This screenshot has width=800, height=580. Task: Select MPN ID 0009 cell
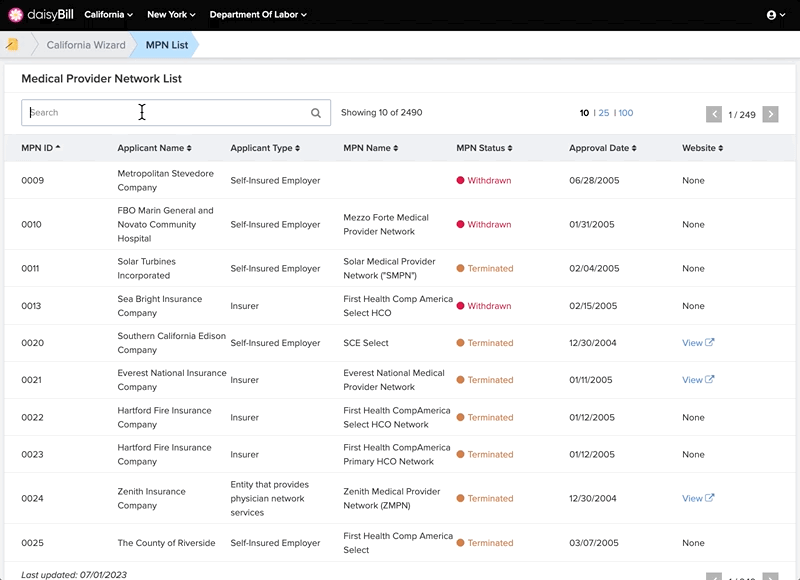(33, 180)
